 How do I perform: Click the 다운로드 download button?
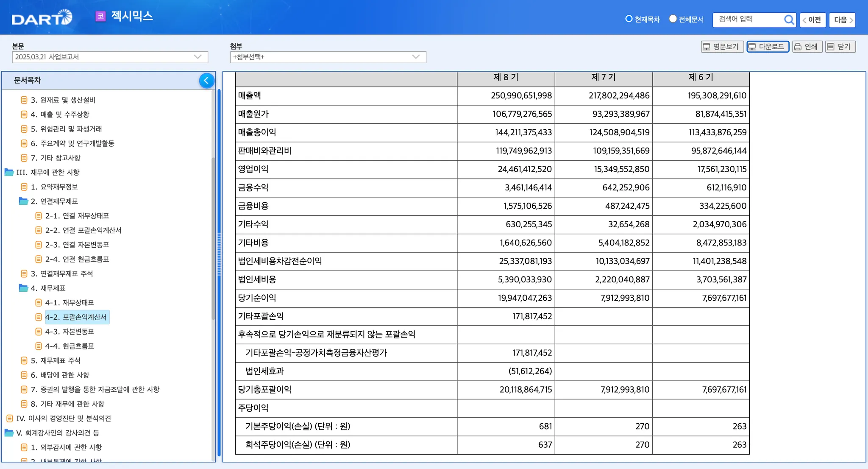coord(768,47)
